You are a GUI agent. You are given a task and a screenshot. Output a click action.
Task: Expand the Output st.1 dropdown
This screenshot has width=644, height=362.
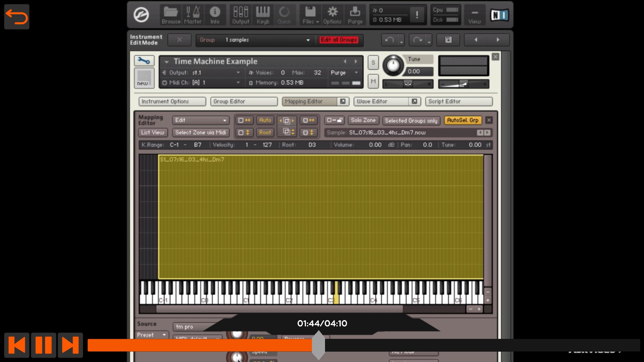point(238,72)
